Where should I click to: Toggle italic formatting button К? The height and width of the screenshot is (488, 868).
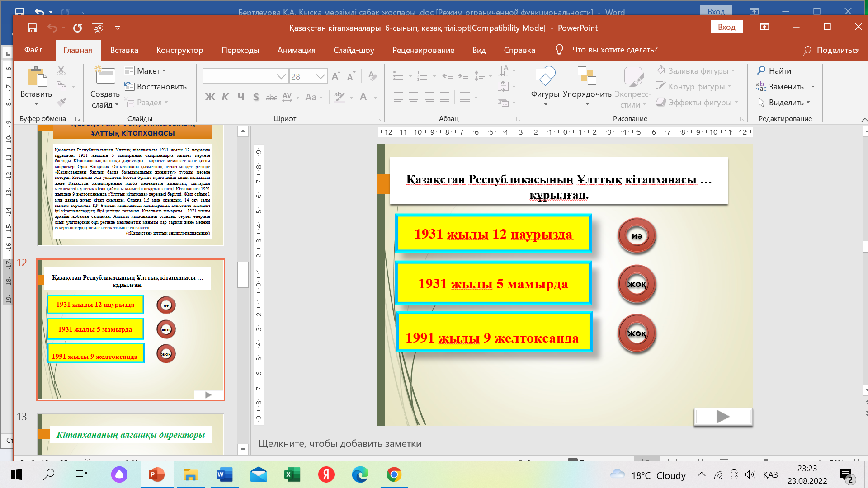pos(225,97)
